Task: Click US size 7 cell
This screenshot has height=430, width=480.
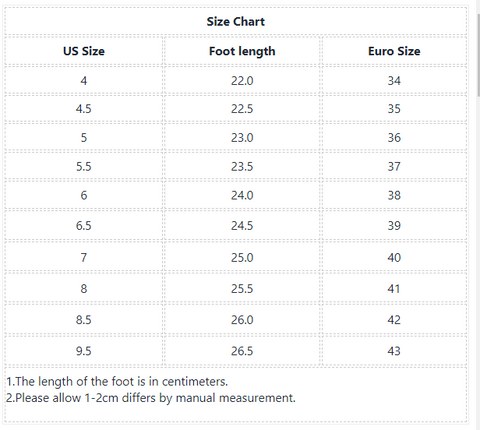Action: click(84, 257)
